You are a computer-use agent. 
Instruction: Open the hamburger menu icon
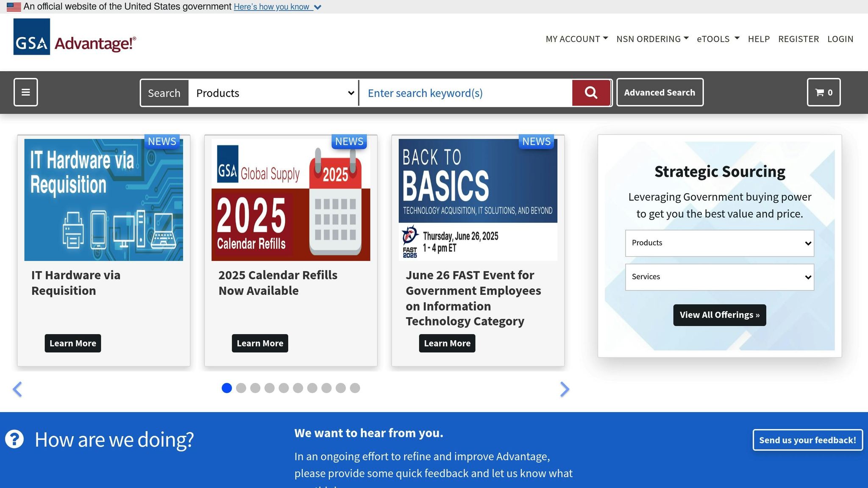(x=26, y=92)
